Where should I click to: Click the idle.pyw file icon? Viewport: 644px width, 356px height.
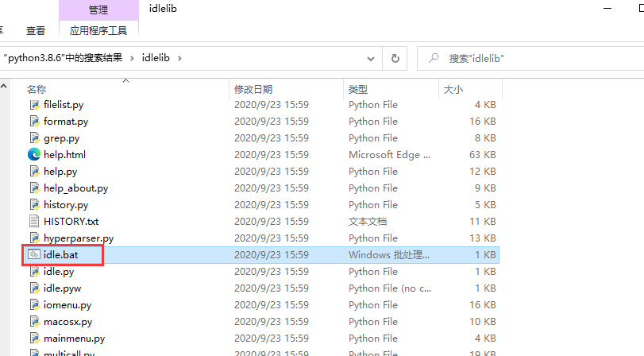pos(34,288)
